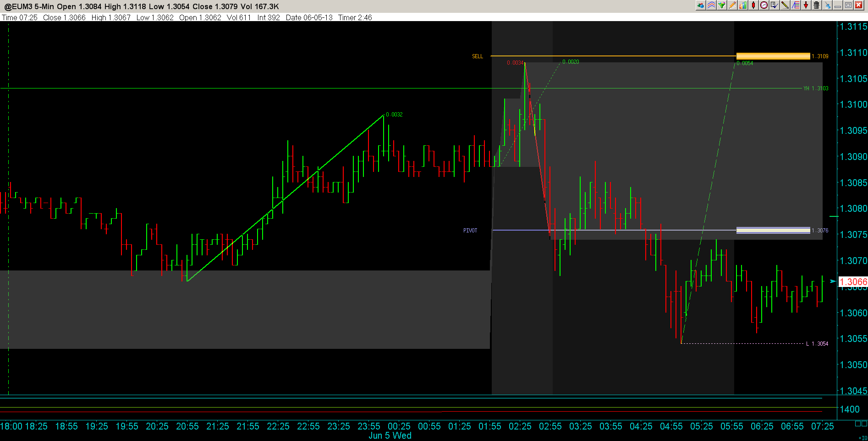Click the Date 06-05-13 data field
868x441 pixels.
pos(309,17)
